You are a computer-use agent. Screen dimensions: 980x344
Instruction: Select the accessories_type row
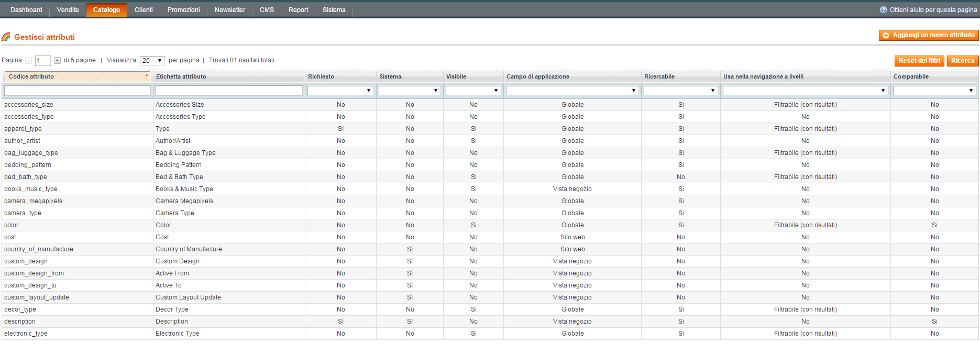click(490, 117)
